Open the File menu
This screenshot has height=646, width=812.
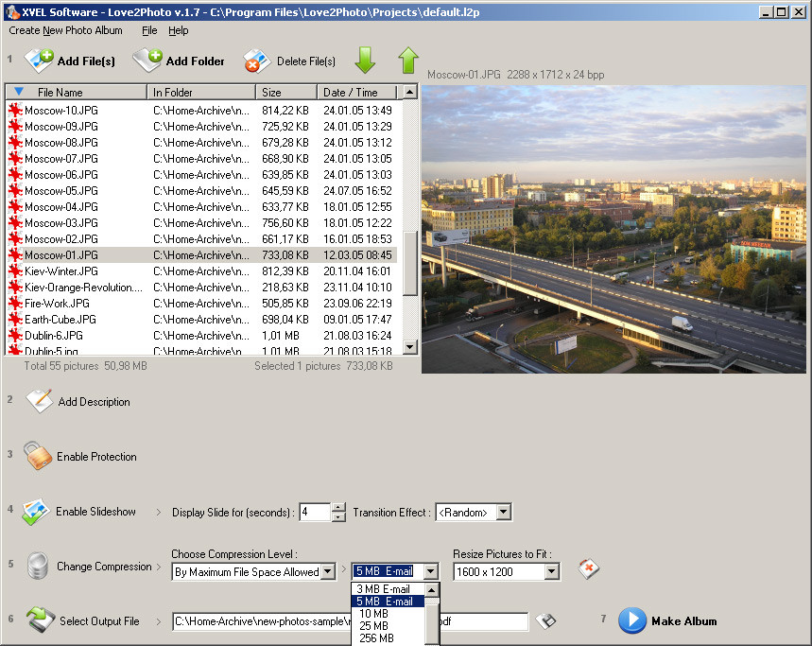point(149,30)
